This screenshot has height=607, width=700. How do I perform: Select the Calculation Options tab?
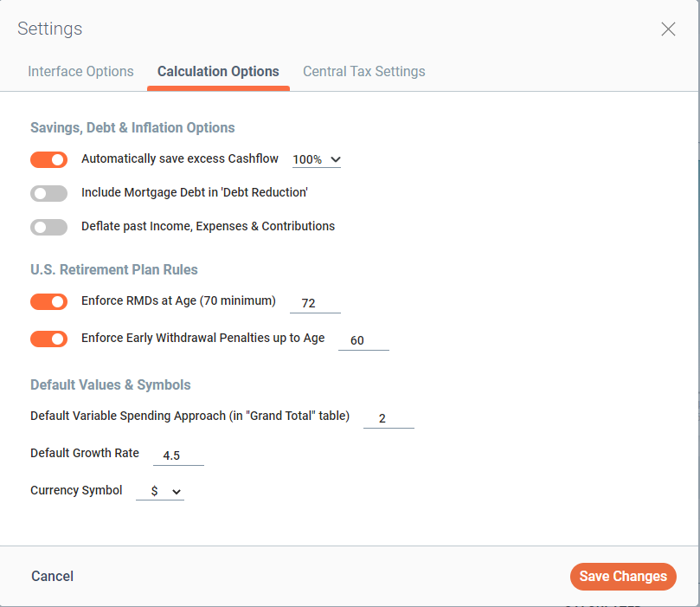[218, 72]
